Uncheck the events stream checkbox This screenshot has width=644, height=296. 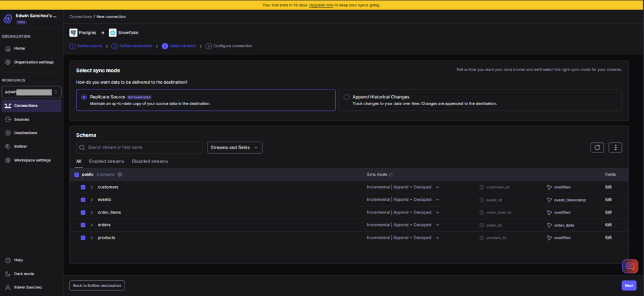tap(83, 200)
